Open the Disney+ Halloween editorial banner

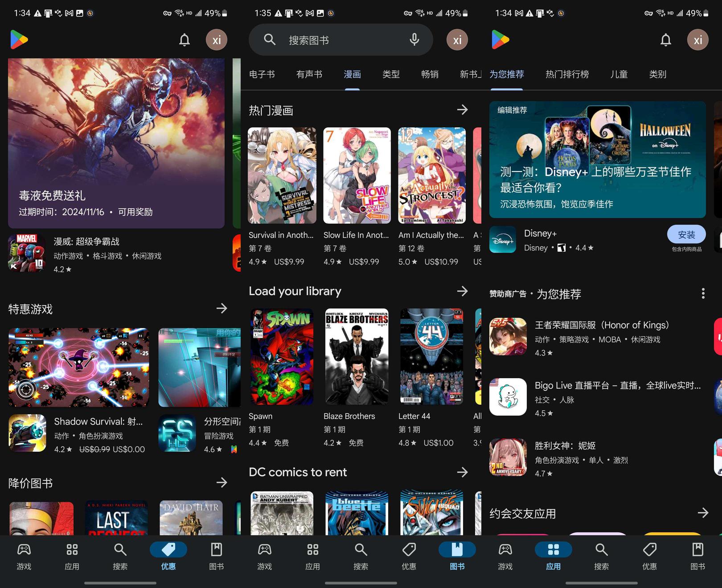(598, 159)
